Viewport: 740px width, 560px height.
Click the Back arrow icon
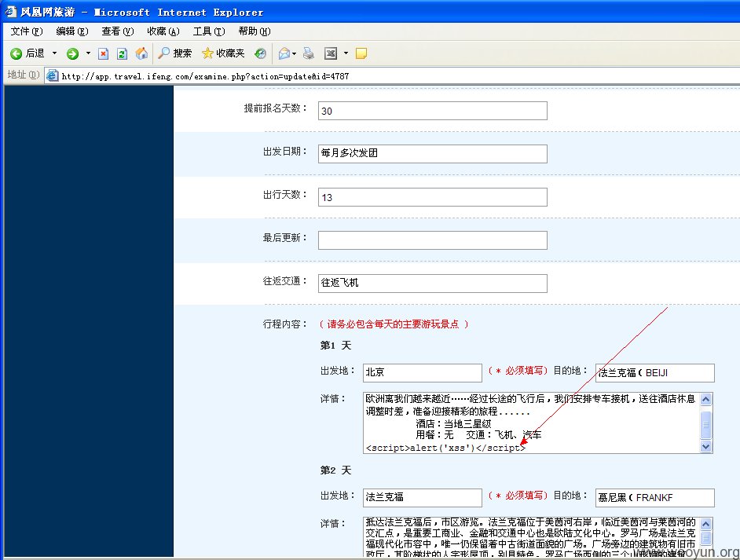click(16, 53)
